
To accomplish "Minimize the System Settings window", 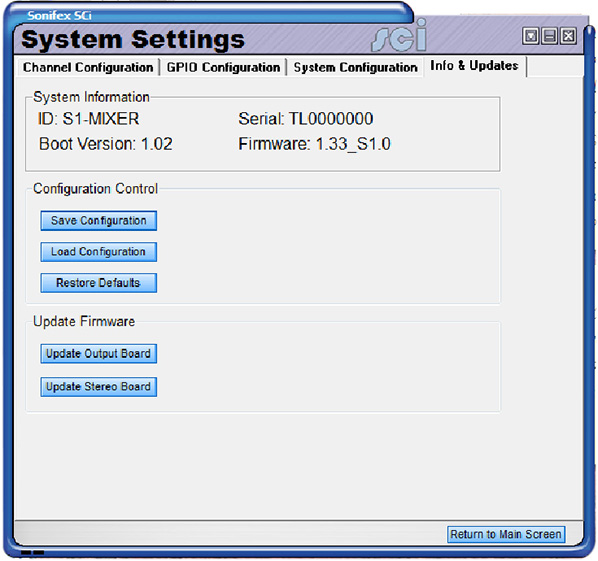I will [550, 36].
